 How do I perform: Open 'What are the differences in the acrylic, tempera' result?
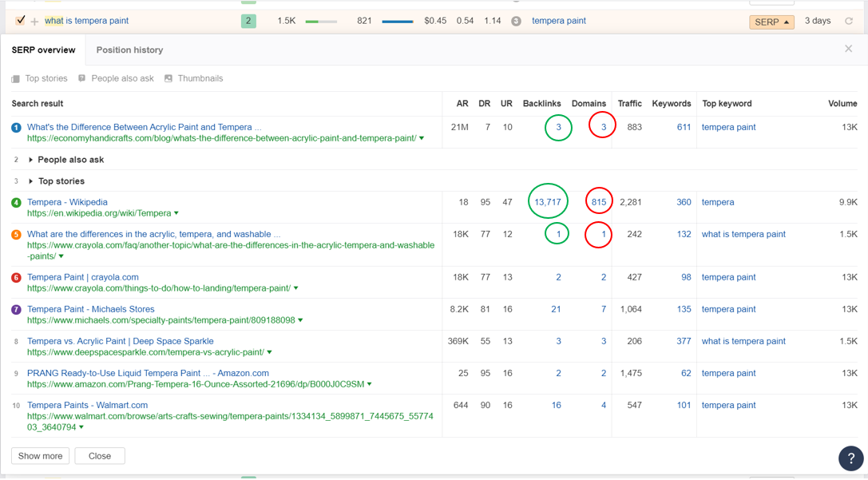[x=154, y=235]
